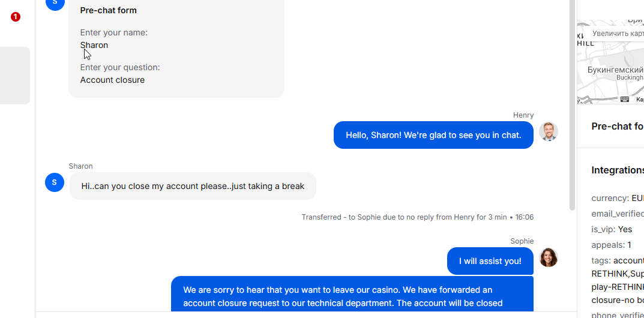Click the S avatar next to the Pre-chat form
Image resolution: width=644 pixels, height=318 pixels.
pyautogui.click(x=55, y=3)
